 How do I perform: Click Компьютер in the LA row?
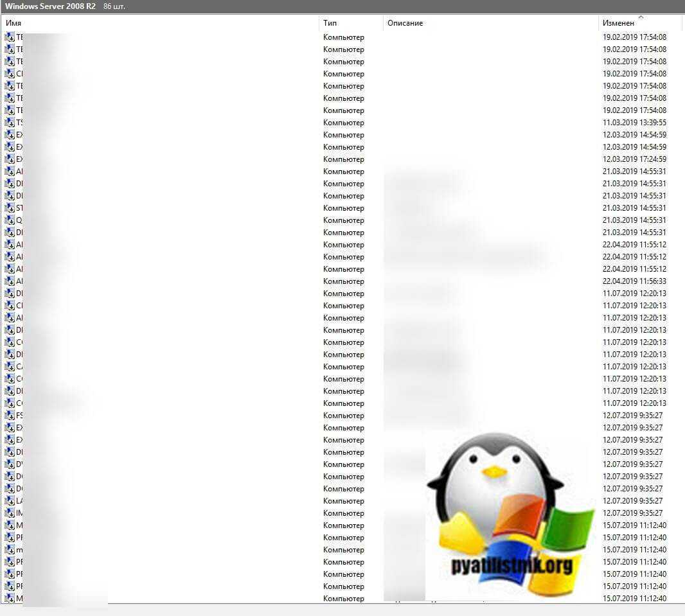click(x=343, y=502)
